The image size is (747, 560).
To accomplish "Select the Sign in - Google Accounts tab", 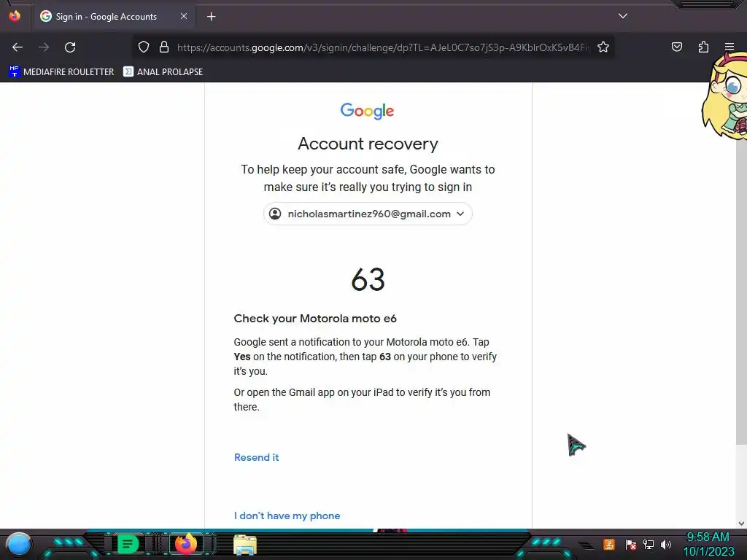I will point(113,17).
